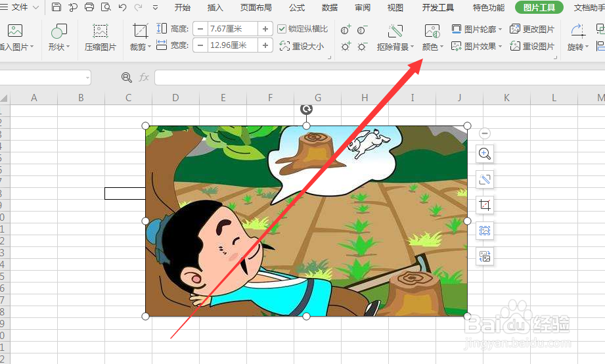Image resolution: width=605 pixels, height=364 pixels.
Task: Open the quick access toolbar customize dropdown
Action: click(155, 7)
